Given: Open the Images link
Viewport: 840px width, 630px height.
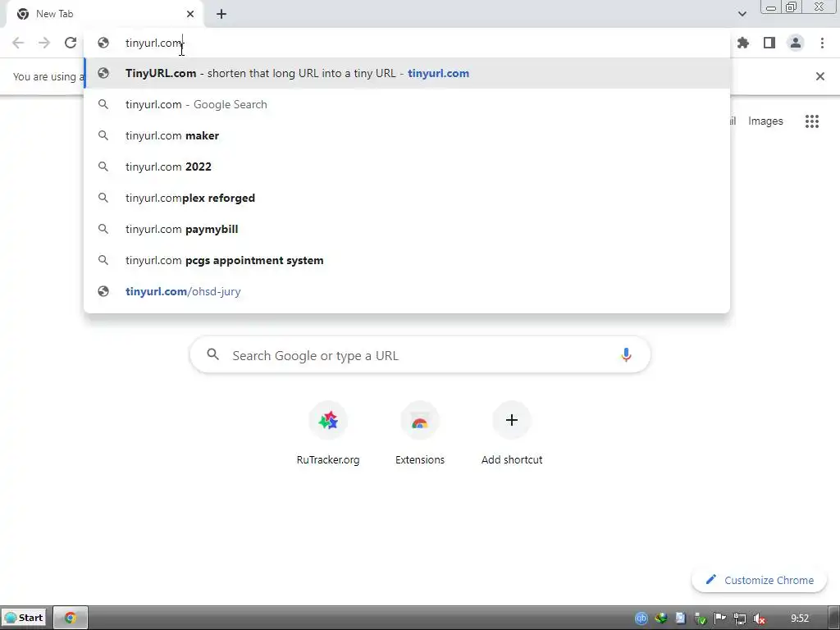Looking at the screenshot, I should tap(765, 121).
